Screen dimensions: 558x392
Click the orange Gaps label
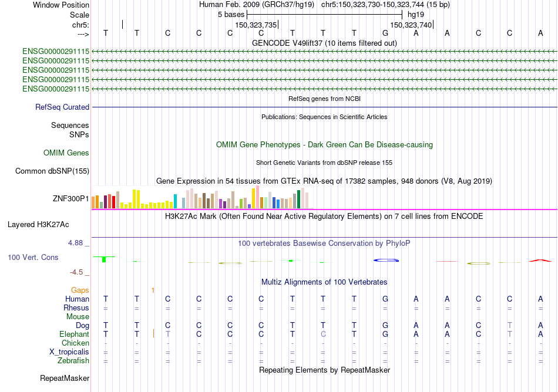(x=80, y=290)
